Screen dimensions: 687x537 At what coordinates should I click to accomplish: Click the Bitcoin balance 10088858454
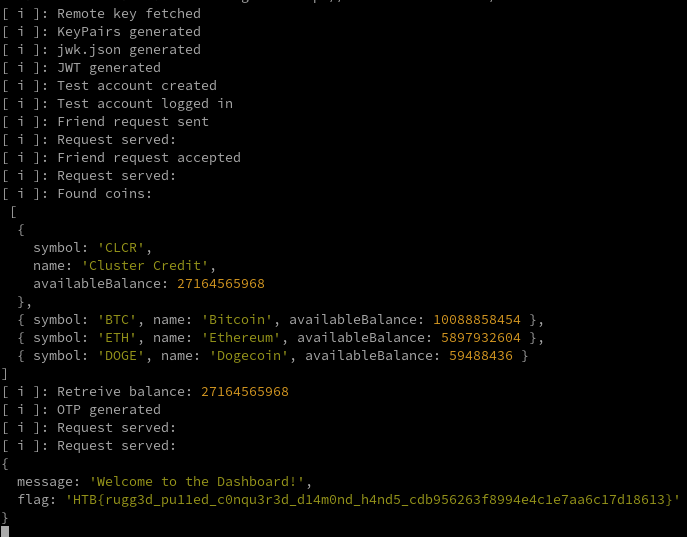pos(477,319)
